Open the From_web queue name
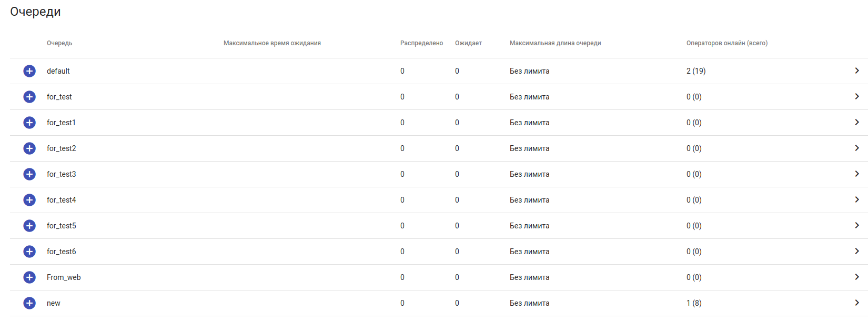 [64, 277]
